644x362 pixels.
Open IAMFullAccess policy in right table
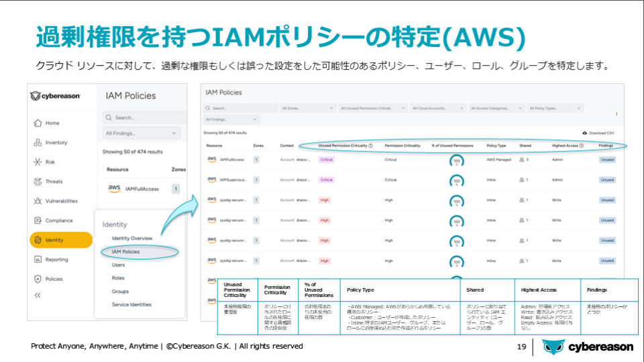click(231, 160)
